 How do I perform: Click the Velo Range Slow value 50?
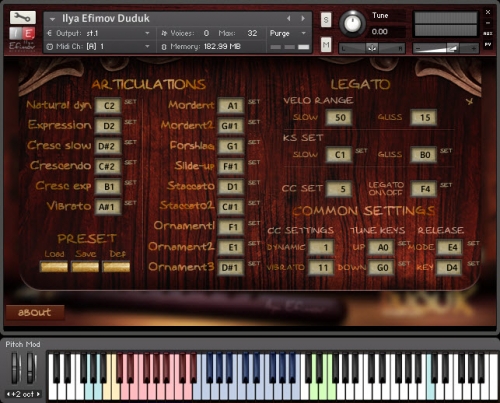coord(339,117)
